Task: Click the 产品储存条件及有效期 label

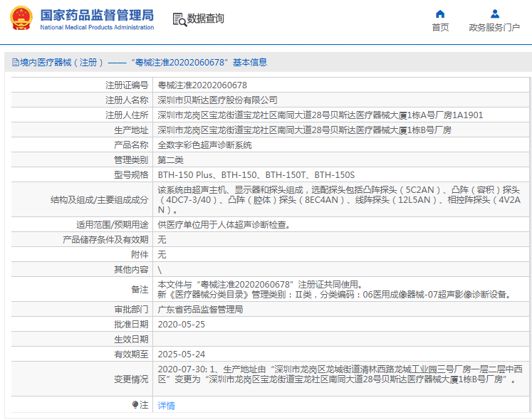Action: point(105,239)
